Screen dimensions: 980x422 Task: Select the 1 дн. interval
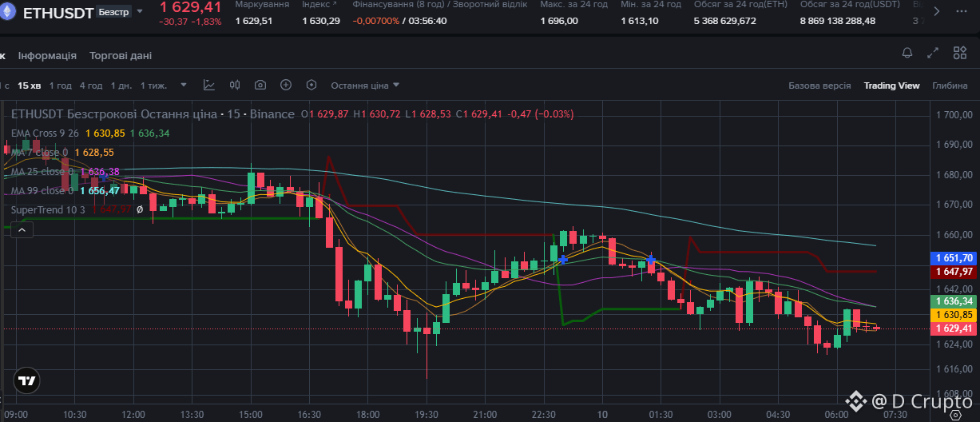click(121, 86)
